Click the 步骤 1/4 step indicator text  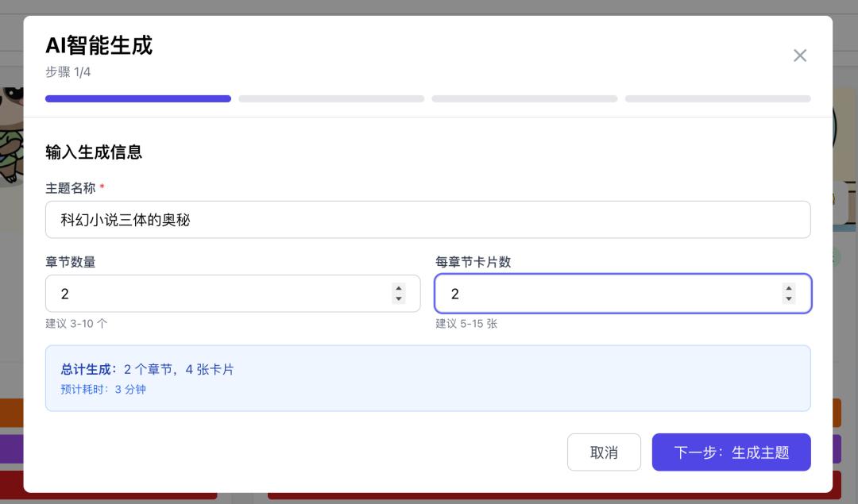tap(68, 72)
